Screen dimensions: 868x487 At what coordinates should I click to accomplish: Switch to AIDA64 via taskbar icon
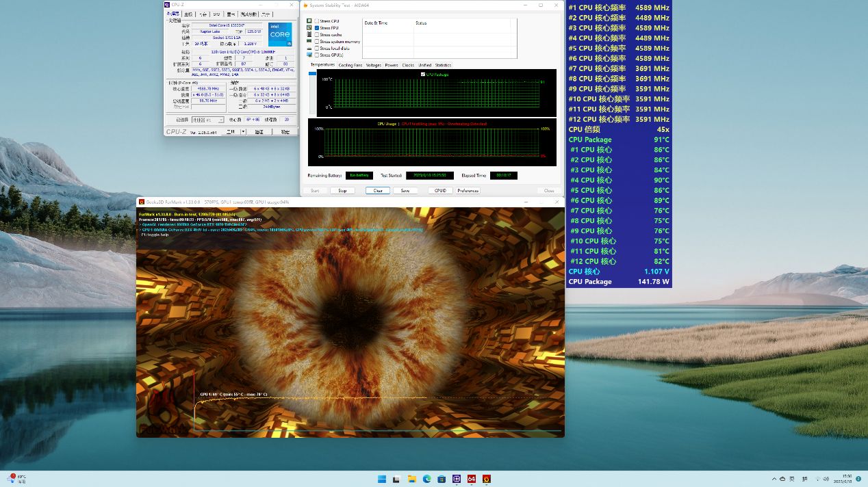coord(472,479)
